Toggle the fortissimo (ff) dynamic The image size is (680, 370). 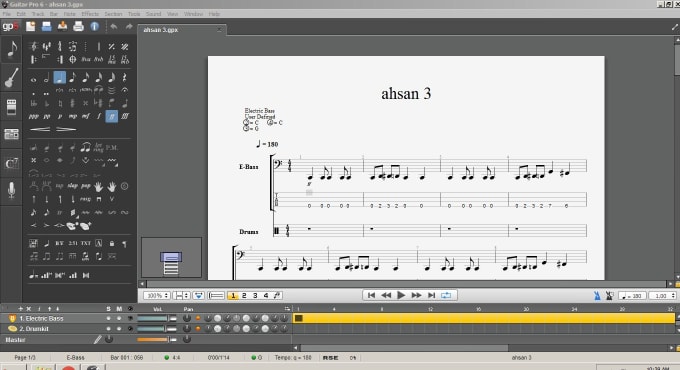111,116
